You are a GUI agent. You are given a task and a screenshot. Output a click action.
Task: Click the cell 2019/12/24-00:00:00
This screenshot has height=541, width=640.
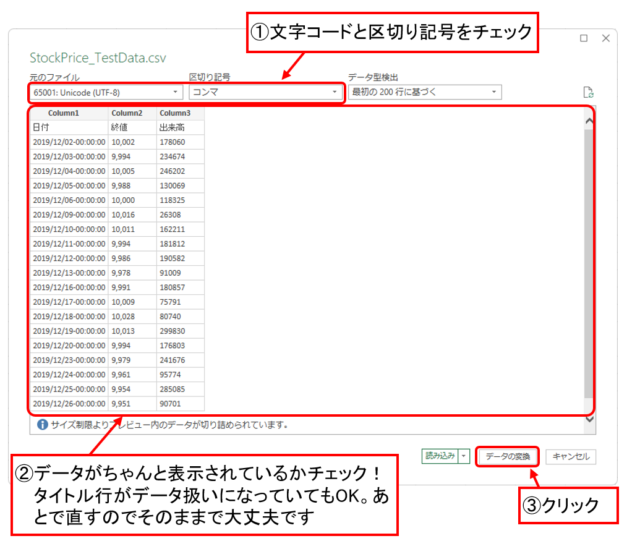click(x=69, y=375)
